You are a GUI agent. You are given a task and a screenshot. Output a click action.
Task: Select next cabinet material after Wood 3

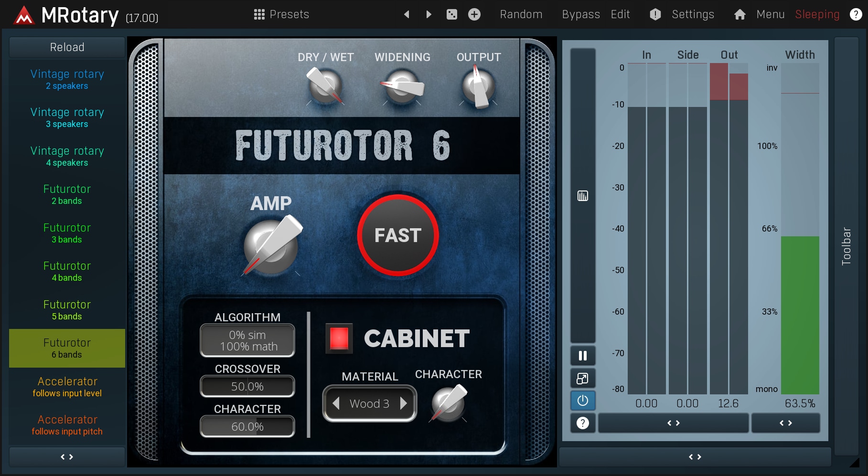click(404, 403)
